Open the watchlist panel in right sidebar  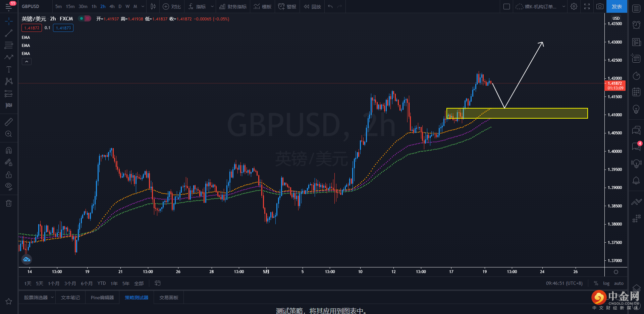click(x=636, y=8)
